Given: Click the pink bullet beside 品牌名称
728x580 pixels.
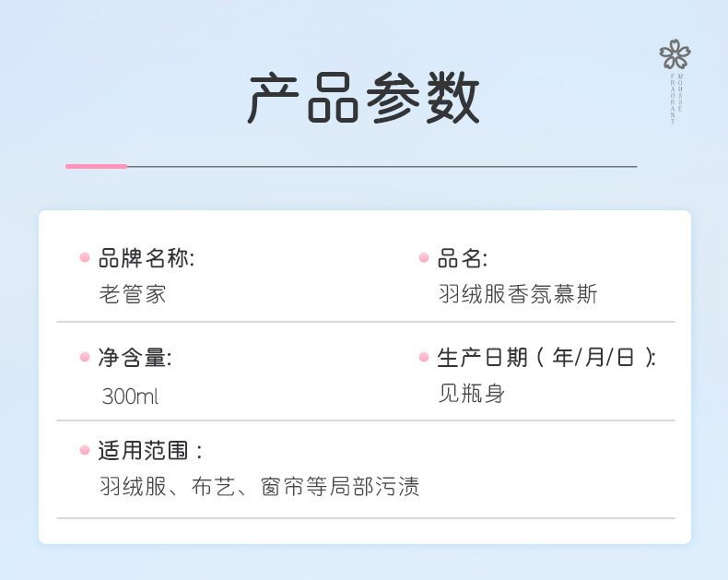Looking at the screenshot, I should coord(84,258).
